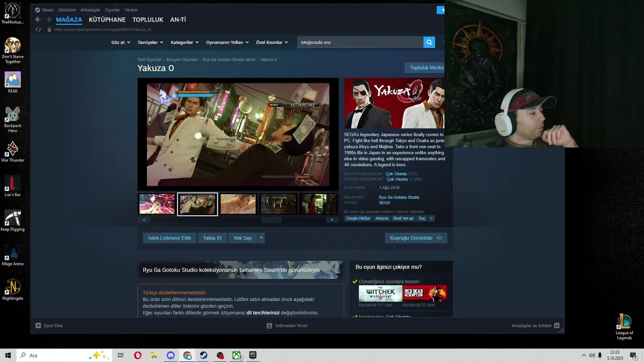This screenshot has height=362, width=644.
Task: Open the DSTogether desktop shortcut
Action: pos(13,50)
